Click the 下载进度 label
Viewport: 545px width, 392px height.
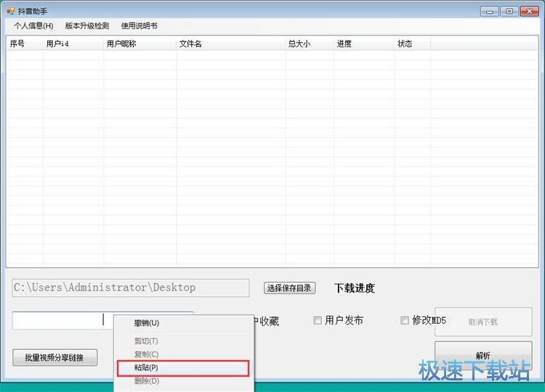coord(355,288)
